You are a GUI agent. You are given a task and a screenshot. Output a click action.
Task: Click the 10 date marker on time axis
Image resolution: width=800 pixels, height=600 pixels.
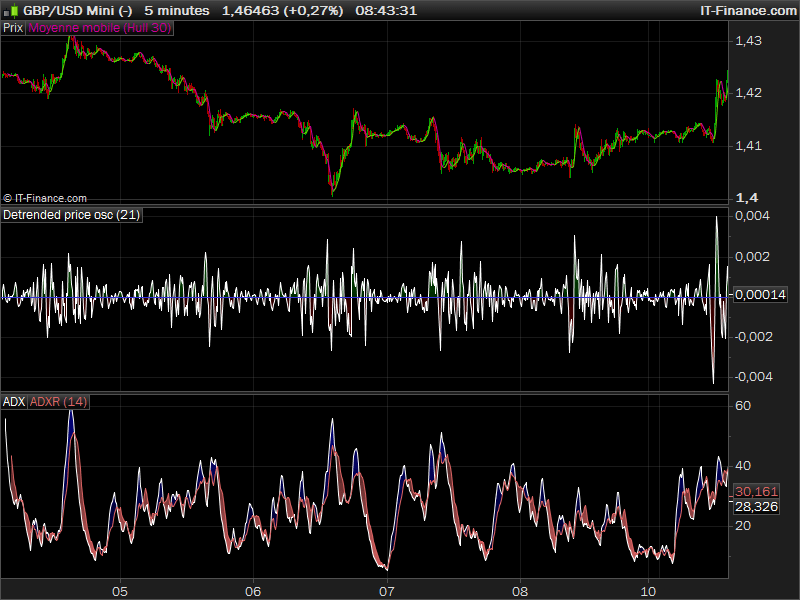click(x=648, y=591)
